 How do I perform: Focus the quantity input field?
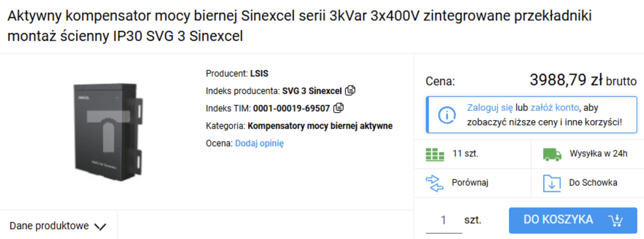coord(443,220)
